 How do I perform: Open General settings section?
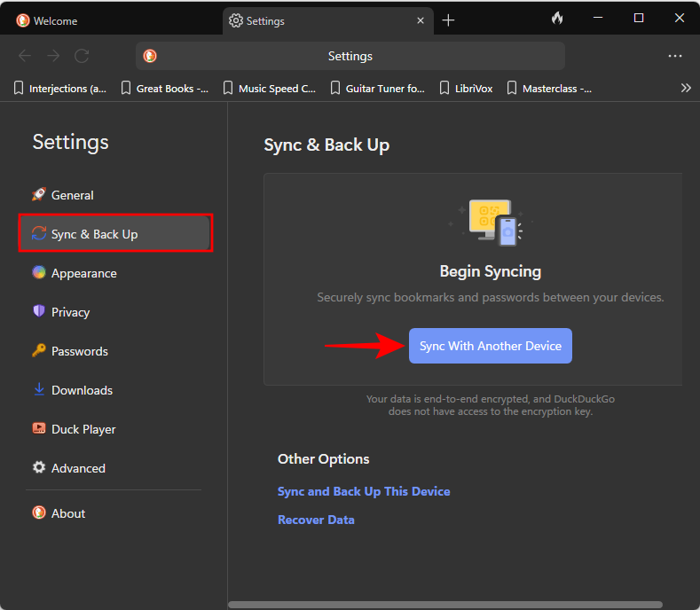(x=115, y=195)
